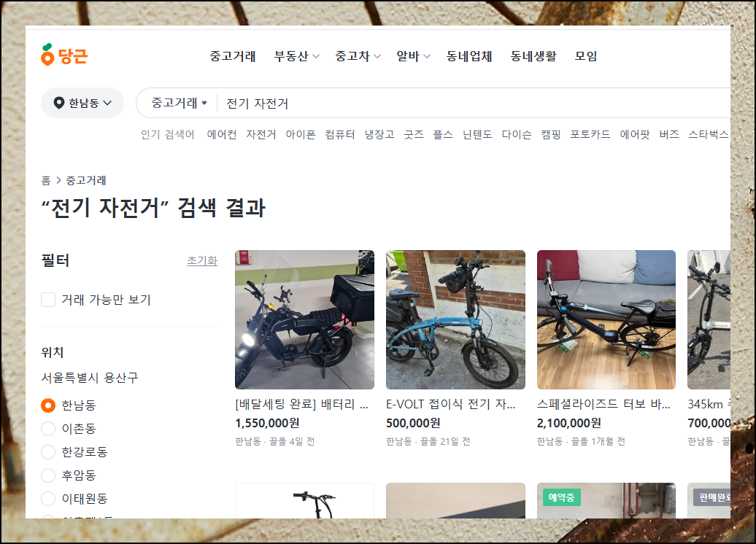Click popular search term 자전거
The image size is (756, 544).
click(261, 134)
